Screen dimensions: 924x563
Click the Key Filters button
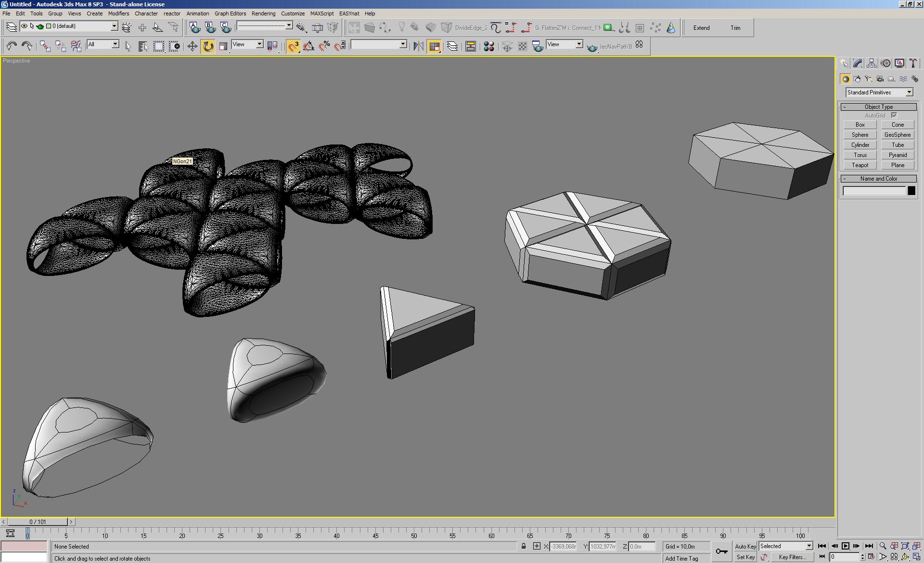(792, 557)
